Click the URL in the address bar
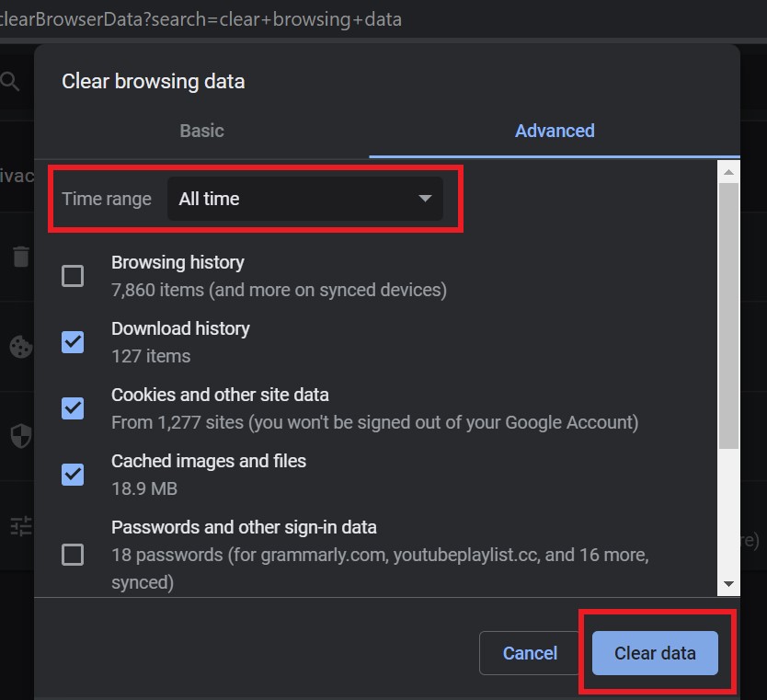This screenshot has width=767, height=700. [200, 19]
